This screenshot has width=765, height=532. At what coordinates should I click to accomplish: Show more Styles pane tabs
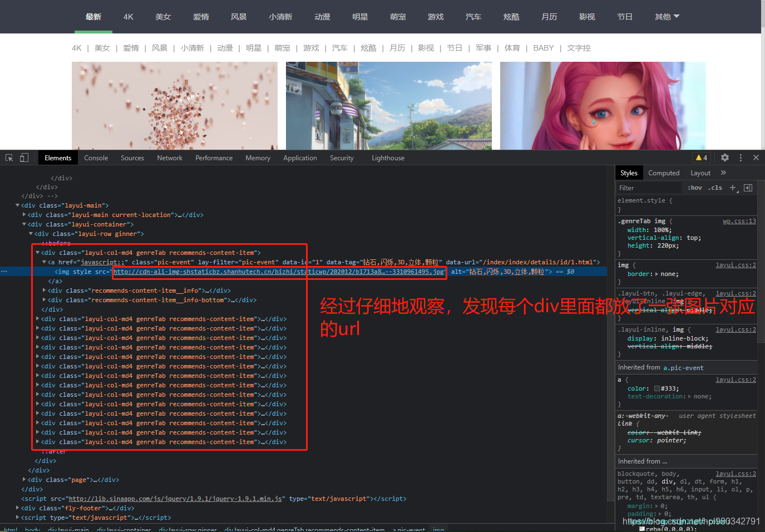coord(723,173)
